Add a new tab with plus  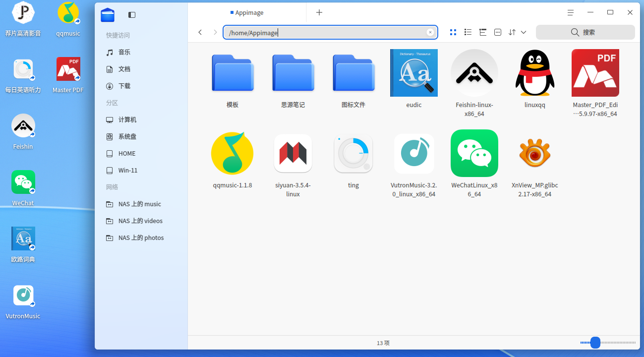(319, 12)
